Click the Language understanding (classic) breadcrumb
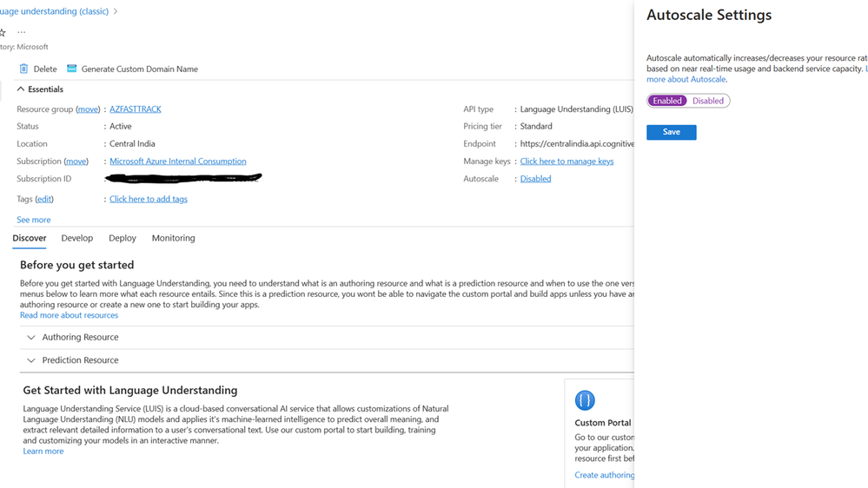The height and width of the screenshot is (488, 868). coord(54,11)
